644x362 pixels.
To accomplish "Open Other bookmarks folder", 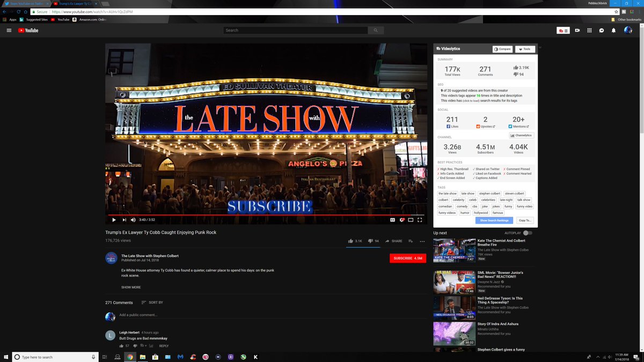I will (x=626, y=19).
